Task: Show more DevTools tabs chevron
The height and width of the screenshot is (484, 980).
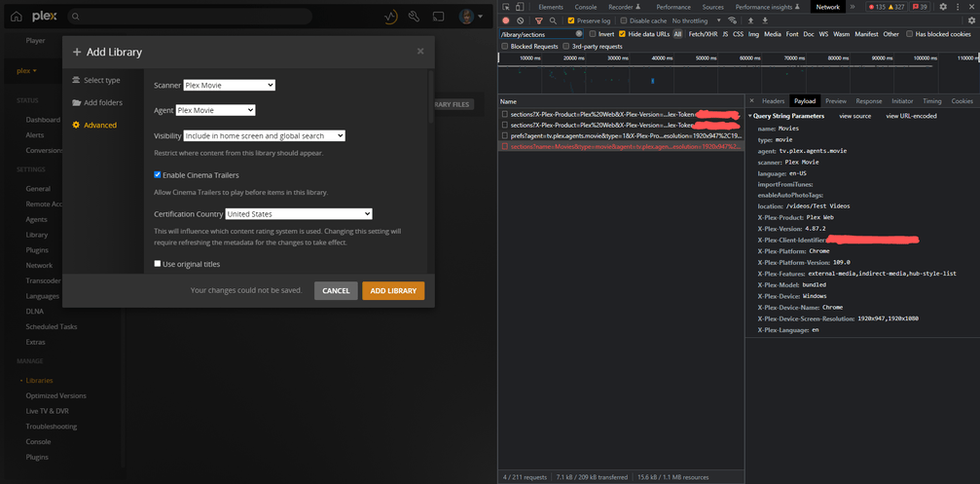Action: (853, 7)
